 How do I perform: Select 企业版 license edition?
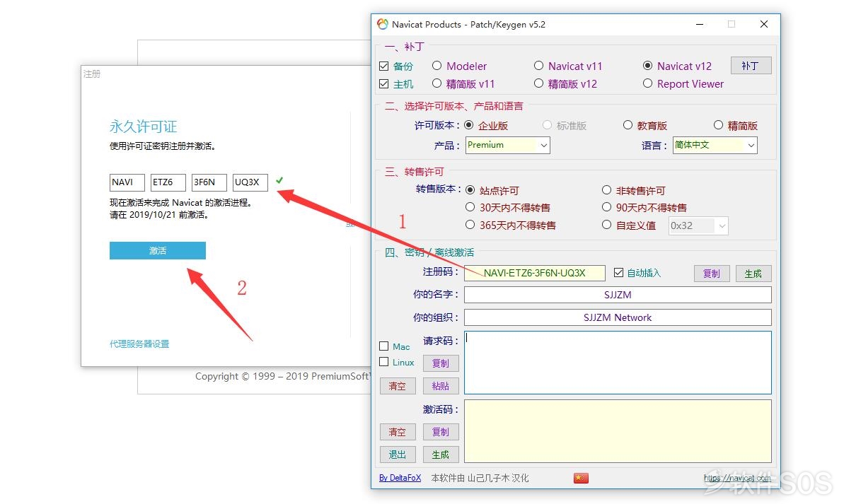tap(469, 125)
